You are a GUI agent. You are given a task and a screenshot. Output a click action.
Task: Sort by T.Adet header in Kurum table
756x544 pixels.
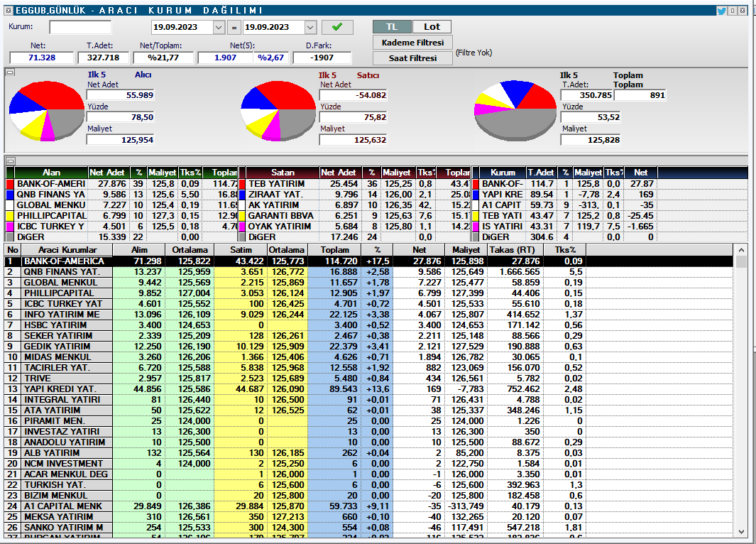(x=541, y=172)
